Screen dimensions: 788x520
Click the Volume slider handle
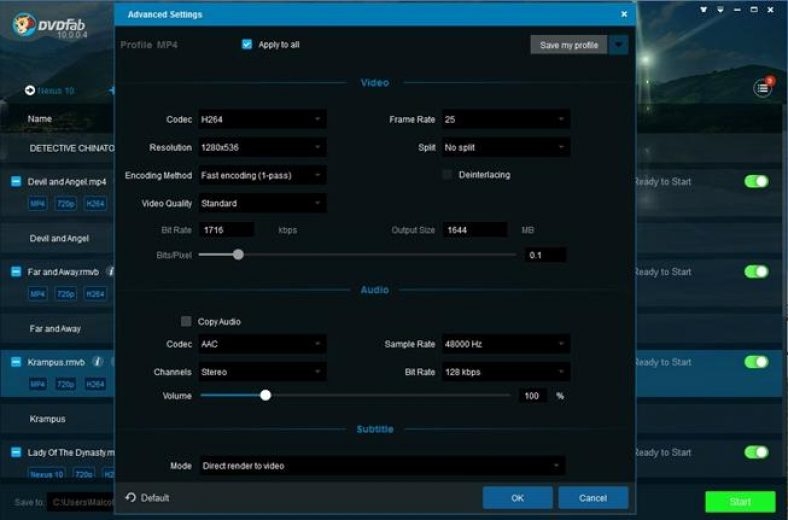265,395
